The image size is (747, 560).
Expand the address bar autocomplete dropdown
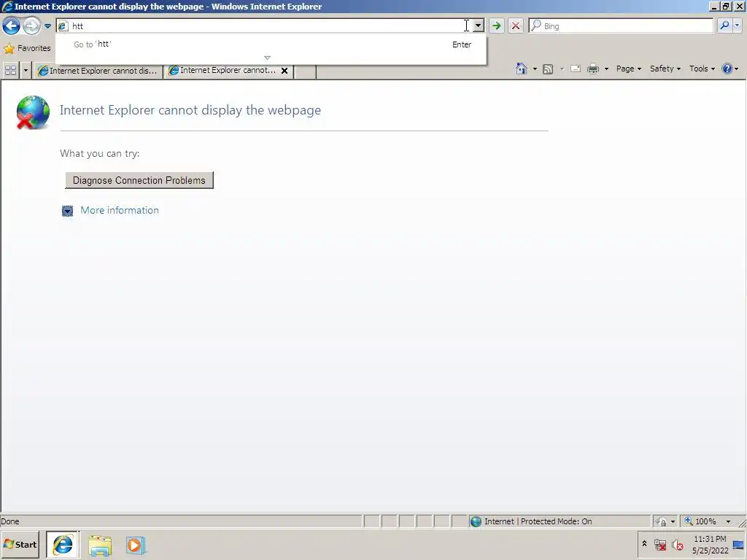(479, 26)
